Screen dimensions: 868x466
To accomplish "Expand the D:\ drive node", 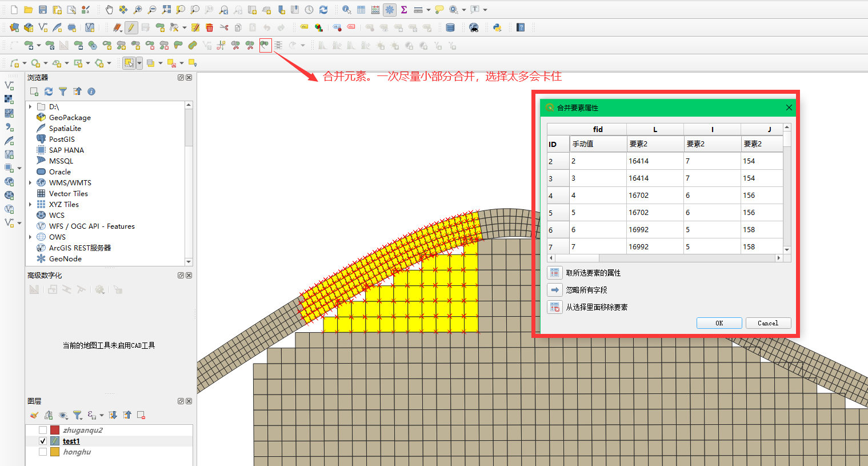I will 30,107.
